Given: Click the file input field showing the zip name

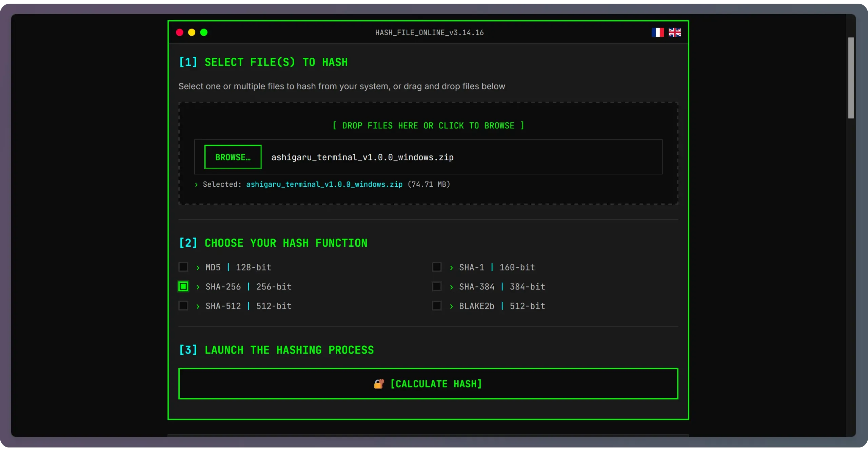Looking at the screenshot, I should pyautogui.click(x=362, y=157).
